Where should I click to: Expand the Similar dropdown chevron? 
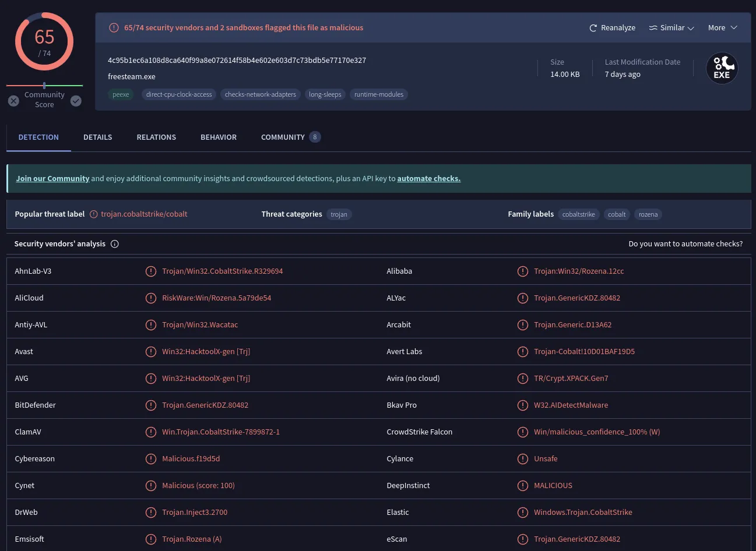tap(691, 29)
